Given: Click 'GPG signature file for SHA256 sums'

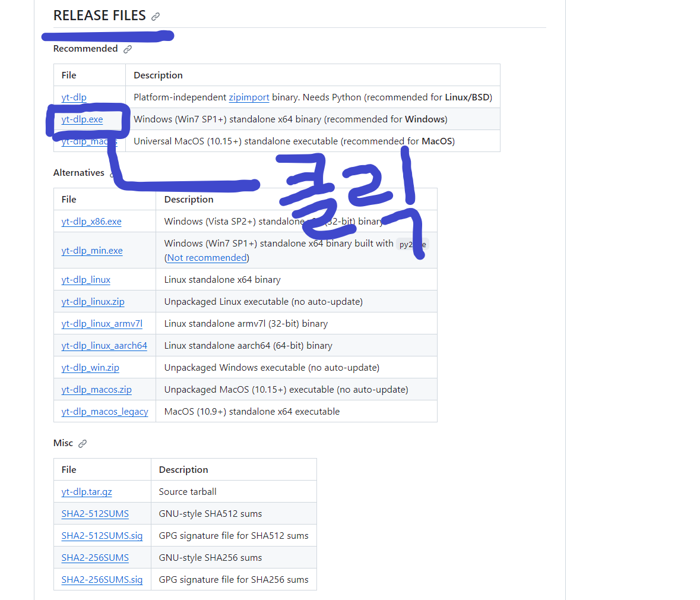Looking at the screenshot, I should (x=233, y=579).
